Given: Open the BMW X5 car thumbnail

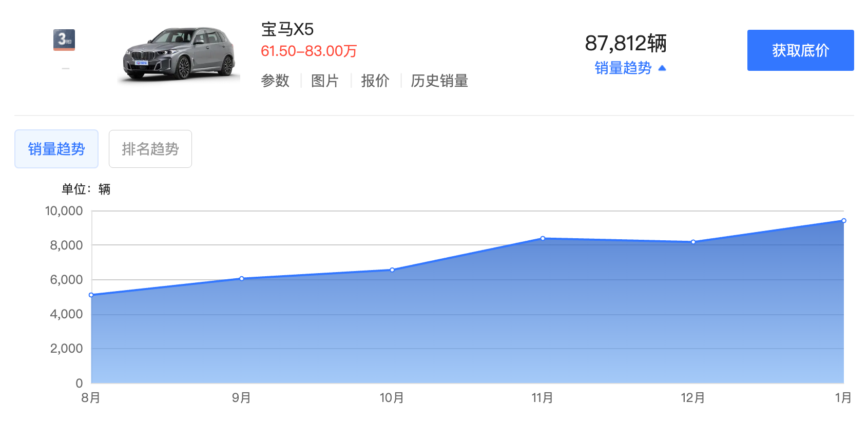Looking at the screenshot, I should (x=179, y=54).
